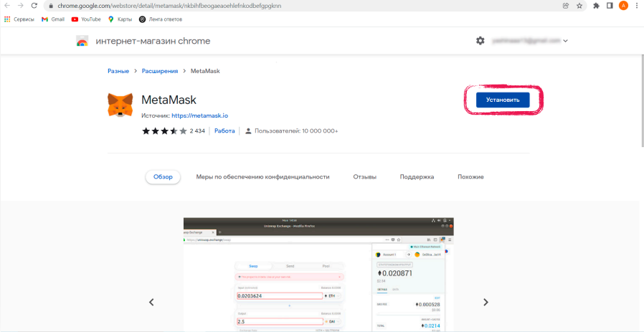Screen dimensions: 644x332
Task: Click the padlock site info icon
Action: (51, 6)
